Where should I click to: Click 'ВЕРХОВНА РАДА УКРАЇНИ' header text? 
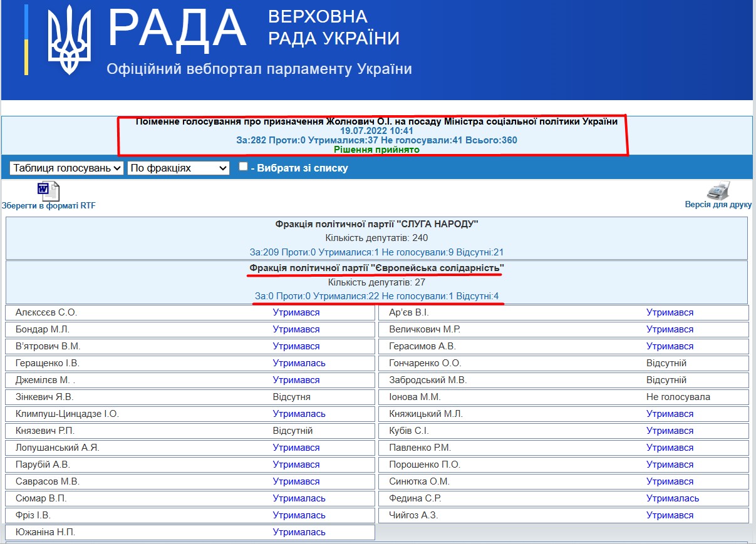pyautogui.click(x=334, y=27)
